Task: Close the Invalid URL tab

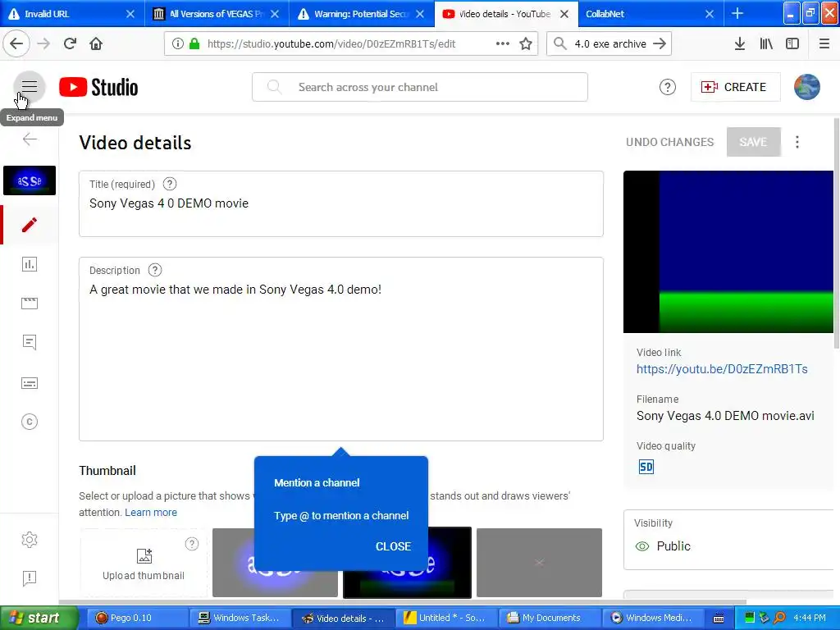Action: coord(130,14)
